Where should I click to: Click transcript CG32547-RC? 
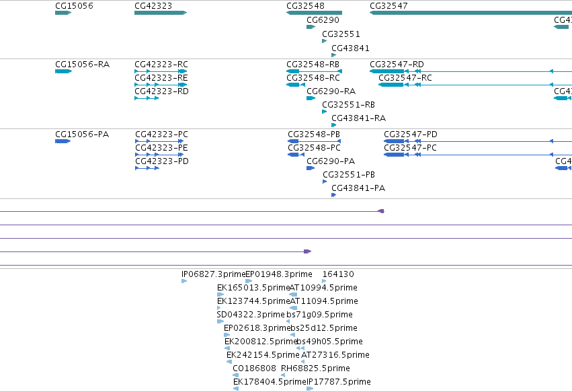[x=405, y=78]
